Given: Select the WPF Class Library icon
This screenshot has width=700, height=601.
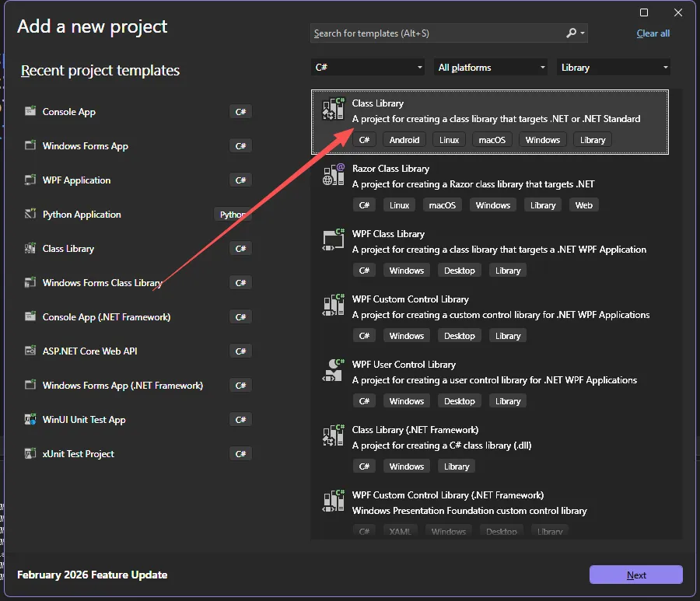Looking at the screenshot, I should pos(333,239).
